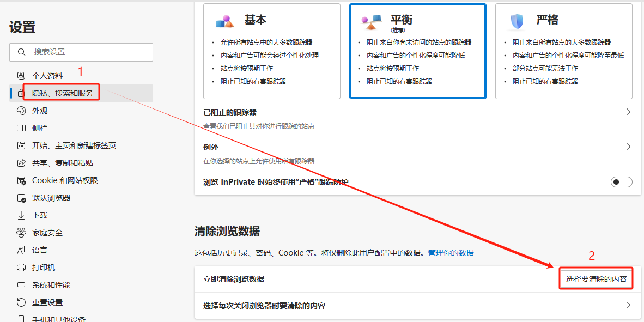The image size is (644, 322).
Task: Click the 设置 page title
Action: click(x=22, y=28)
